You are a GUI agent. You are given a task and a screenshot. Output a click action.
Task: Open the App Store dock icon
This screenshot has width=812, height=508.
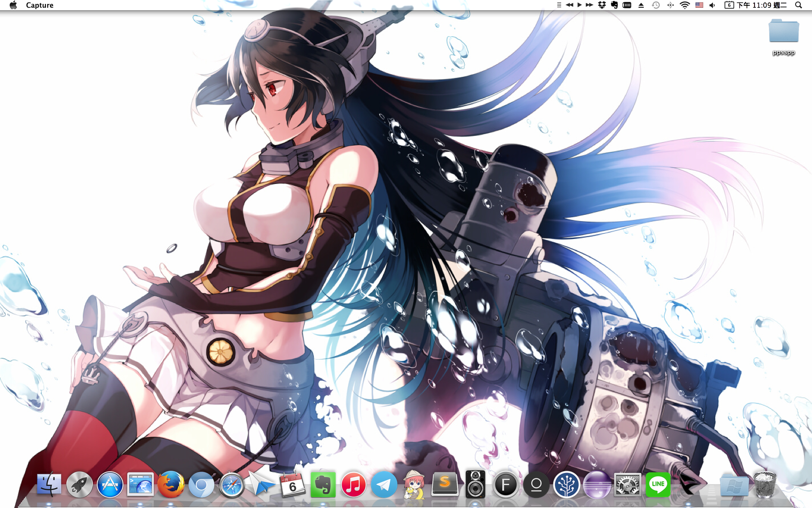click(x=110, y=485)
